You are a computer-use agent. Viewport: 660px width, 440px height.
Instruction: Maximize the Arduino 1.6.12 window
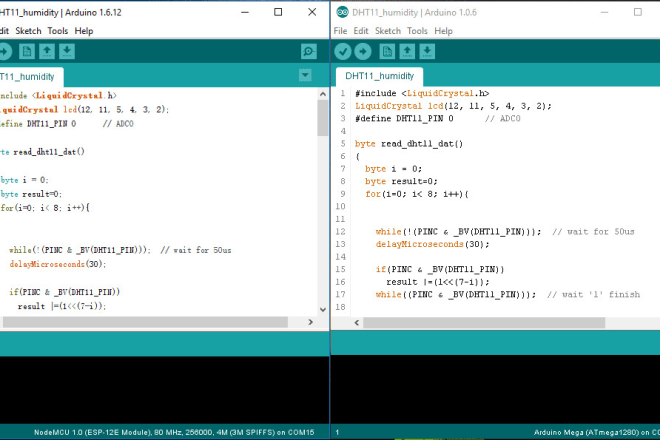[278, 12]
